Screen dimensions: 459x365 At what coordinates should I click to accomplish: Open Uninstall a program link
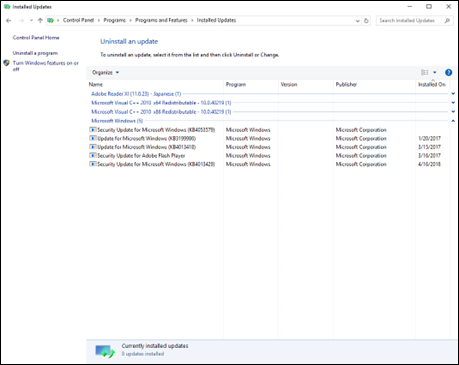35,53
